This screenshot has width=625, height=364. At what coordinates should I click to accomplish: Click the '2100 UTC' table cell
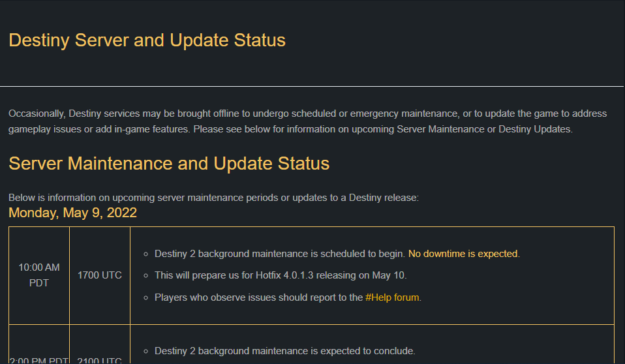[x=100, y=359]
